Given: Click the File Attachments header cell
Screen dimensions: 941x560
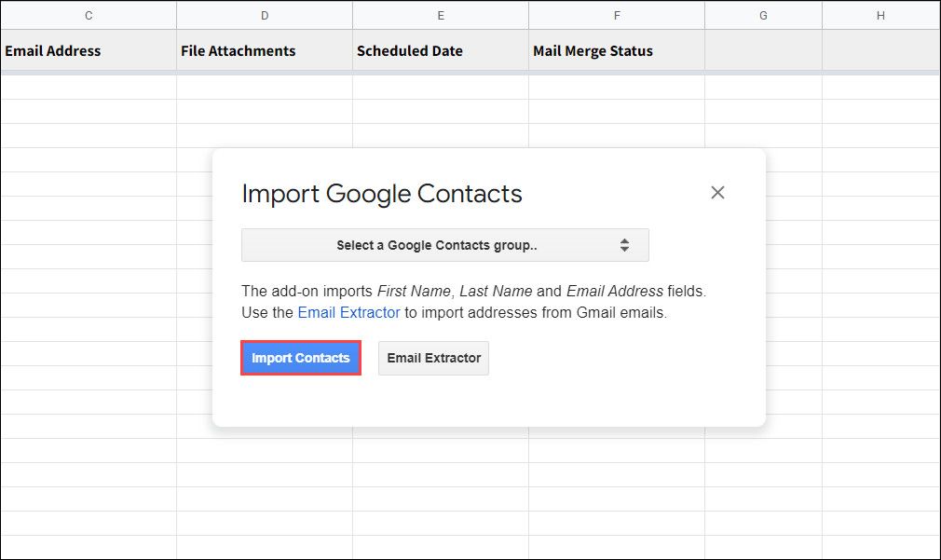Looking at the screenshot, I should 265,51.
